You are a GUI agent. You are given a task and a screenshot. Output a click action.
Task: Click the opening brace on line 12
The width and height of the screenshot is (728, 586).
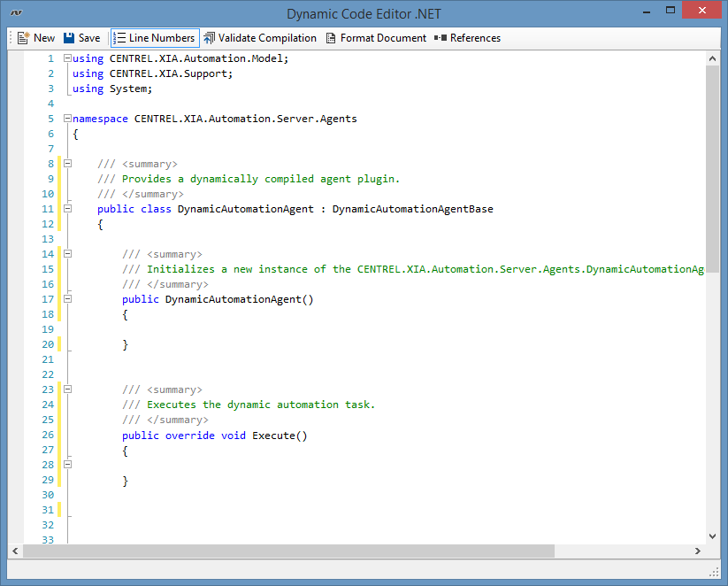click(x=100, y=224)
